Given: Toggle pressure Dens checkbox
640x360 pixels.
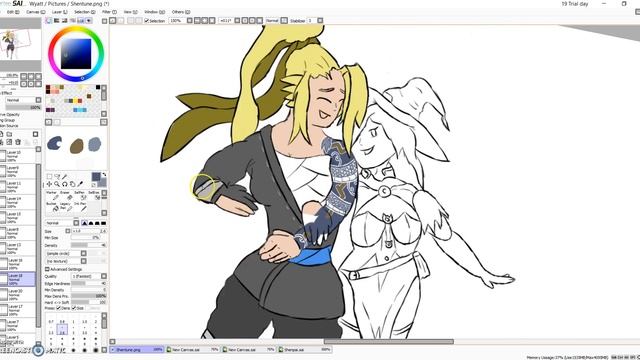Looking at the screenshot, I should (58, 308).
